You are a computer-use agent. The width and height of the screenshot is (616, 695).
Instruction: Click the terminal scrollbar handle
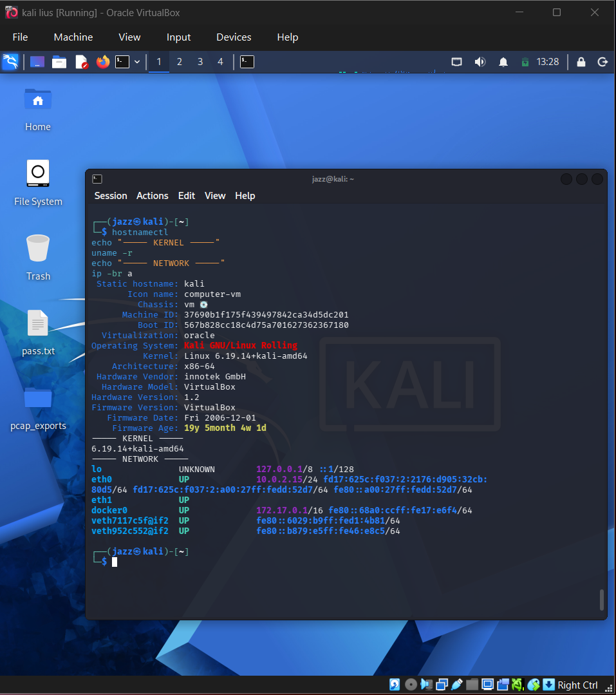click(x=601, y=600)
